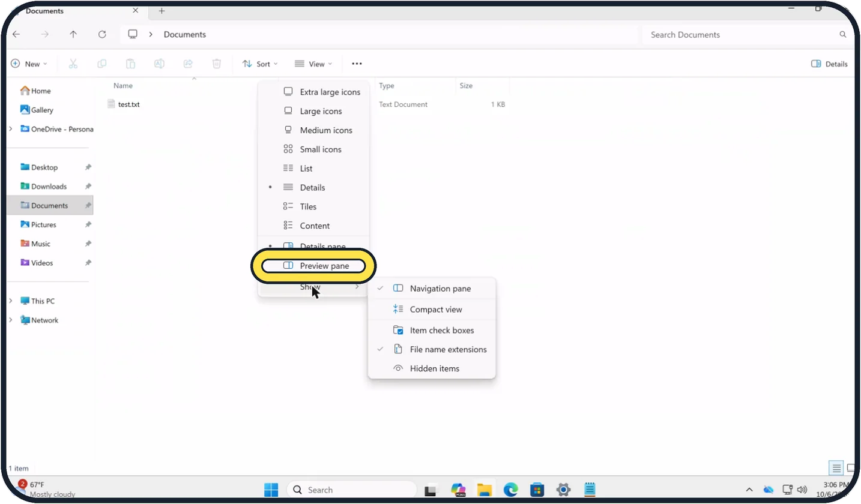Open Settings gear from the taskbar
This screenshot has width=861, height=504.
(x=563, y=490)
